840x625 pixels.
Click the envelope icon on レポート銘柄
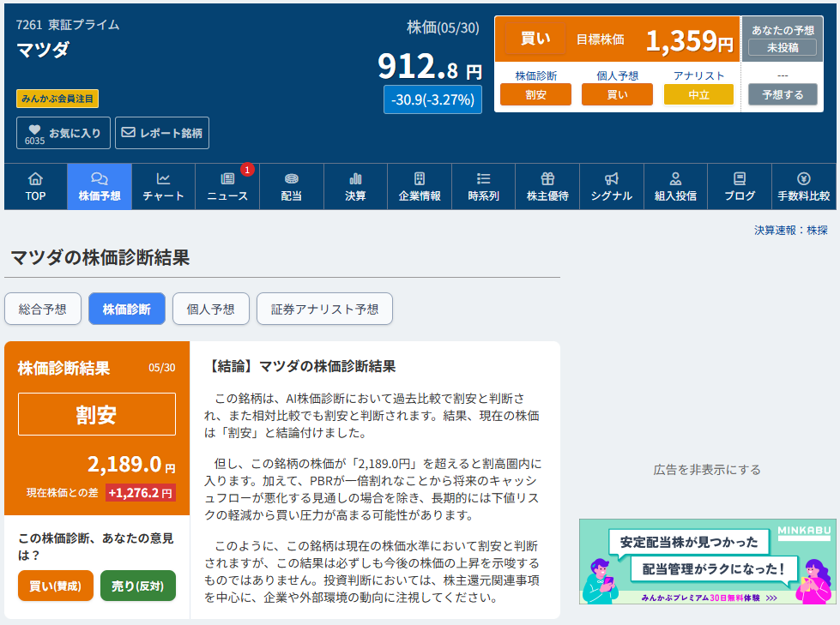click(128, 132)
